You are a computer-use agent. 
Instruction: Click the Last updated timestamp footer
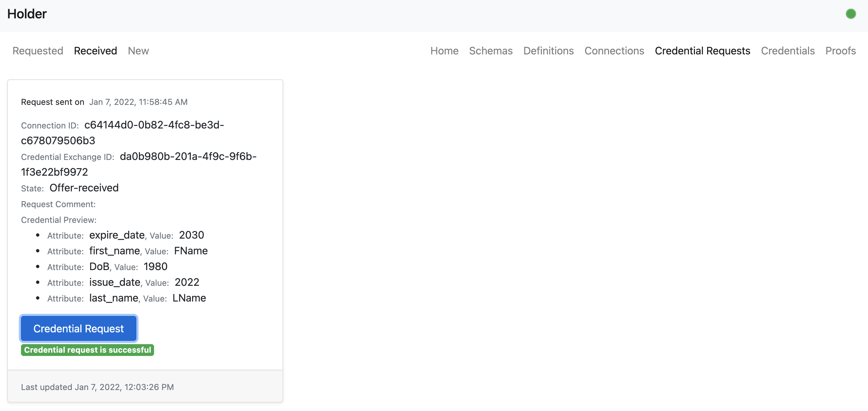97,387
